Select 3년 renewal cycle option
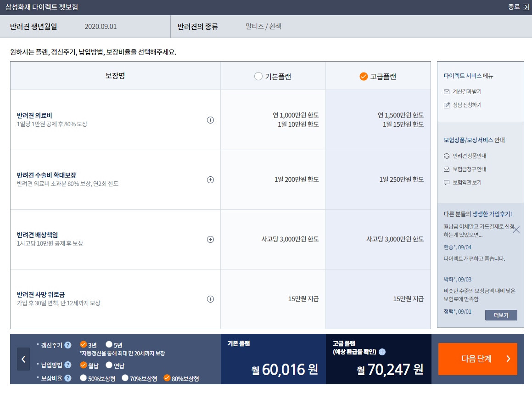Viewport: 532px width, 393px height. click(x=84, y=344)
